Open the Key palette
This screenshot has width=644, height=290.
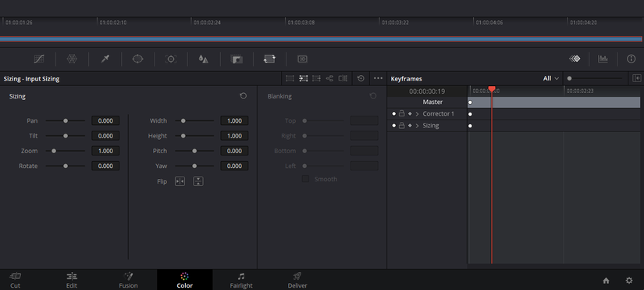click(x=237, y=59)
